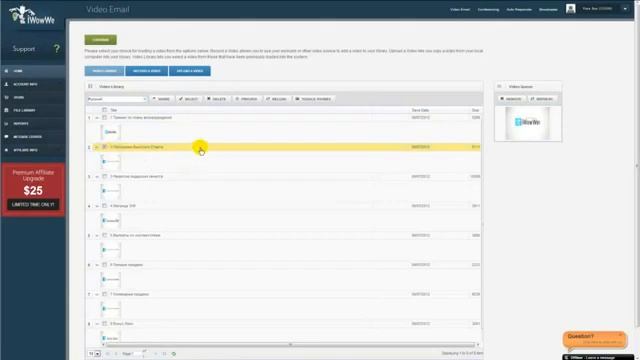The height and width of the screenshot is (360, 640).
Task: Open Video Email in top navigation
Action: (x=460, y=9)
